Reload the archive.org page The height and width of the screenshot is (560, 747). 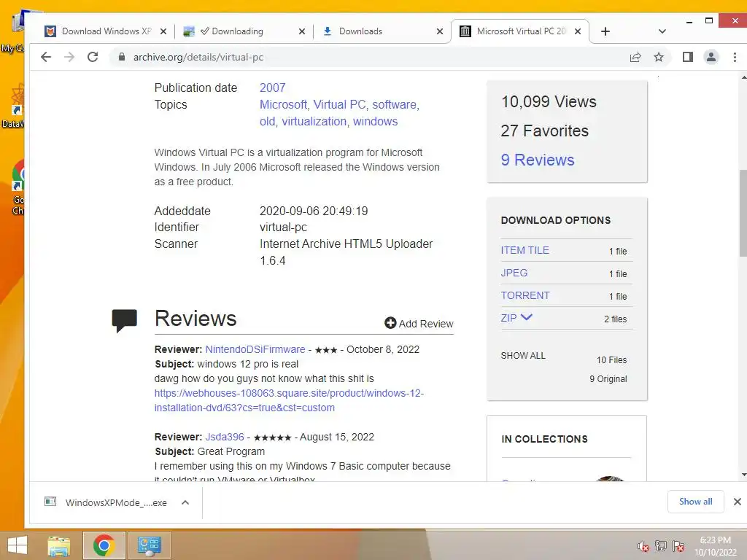coord(93,57)
